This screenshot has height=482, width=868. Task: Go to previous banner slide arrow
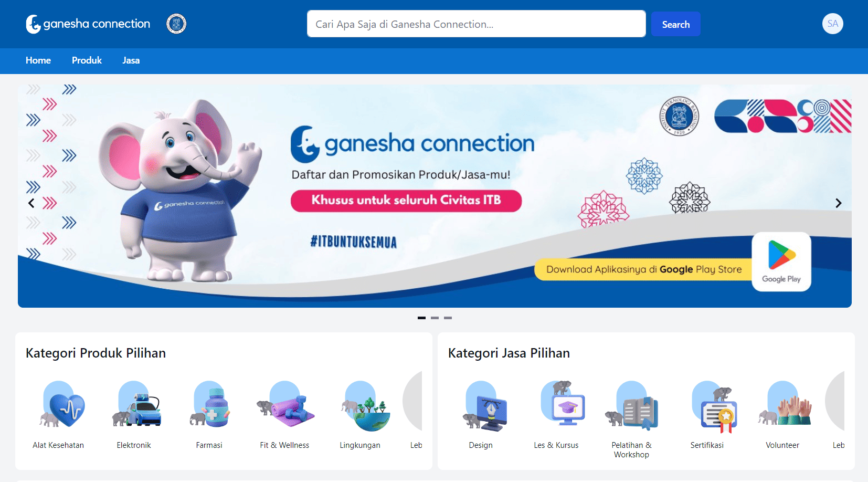pyautogui.click(x=31, y=203)
